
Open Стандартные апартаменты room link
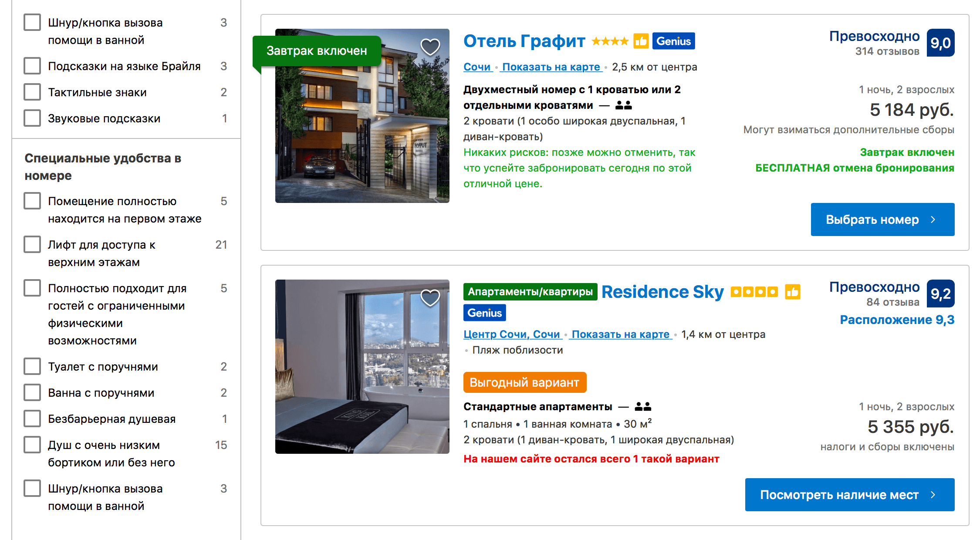tap(537, 407)
